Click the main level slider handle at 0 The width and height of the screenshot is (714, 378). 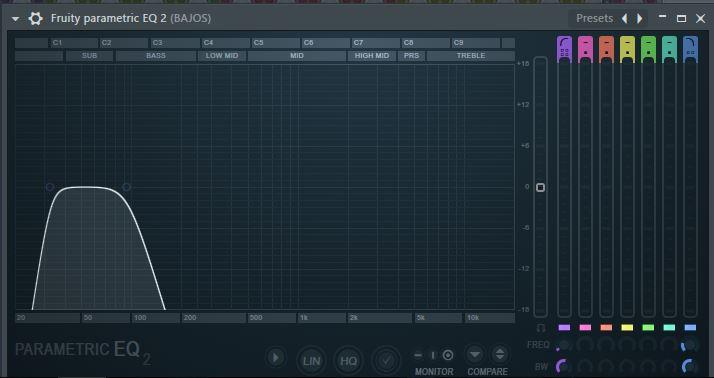point(541,187)
